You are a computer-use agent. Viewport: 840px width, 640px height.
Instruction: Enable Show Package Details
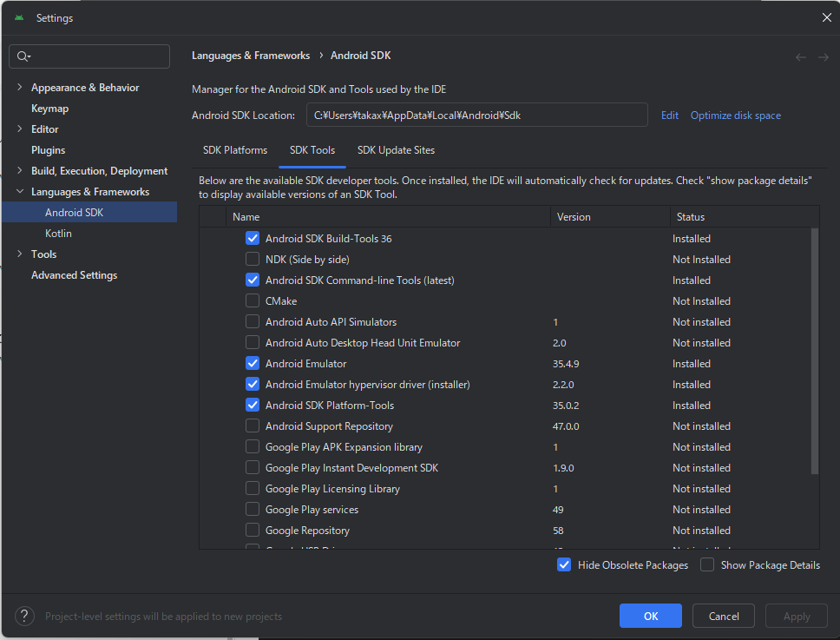coord(707,565)
